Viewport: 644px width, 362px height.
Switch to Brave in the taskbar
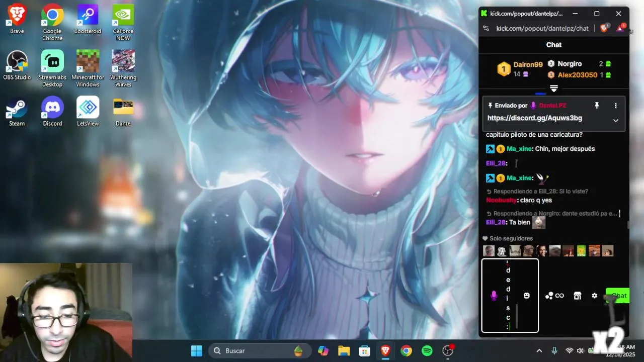(x=385, y=350)
